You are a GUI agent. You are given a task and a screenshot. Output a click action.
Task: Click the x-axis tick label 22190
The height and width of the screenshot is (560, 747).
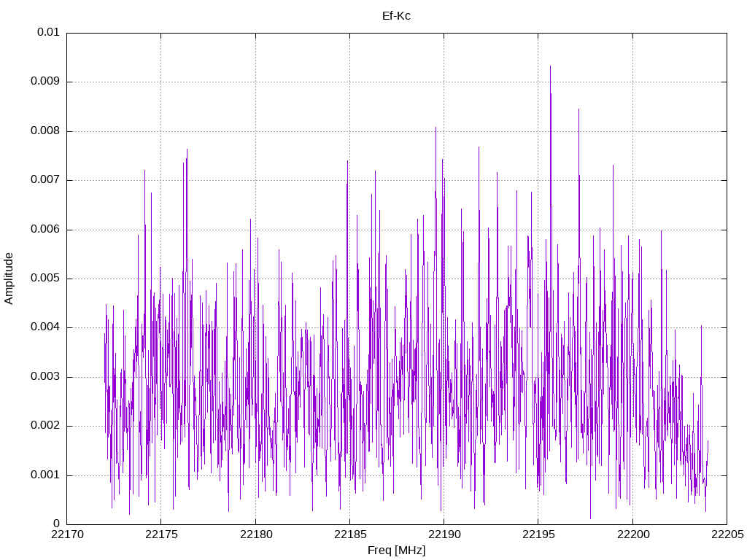tap(444, 534)
